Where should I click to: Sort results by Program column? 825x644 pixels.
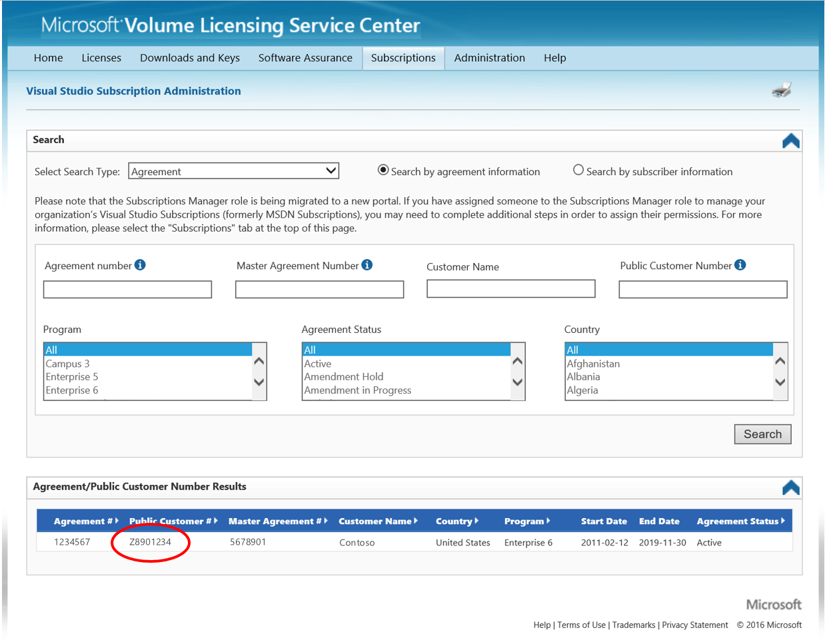527,521
